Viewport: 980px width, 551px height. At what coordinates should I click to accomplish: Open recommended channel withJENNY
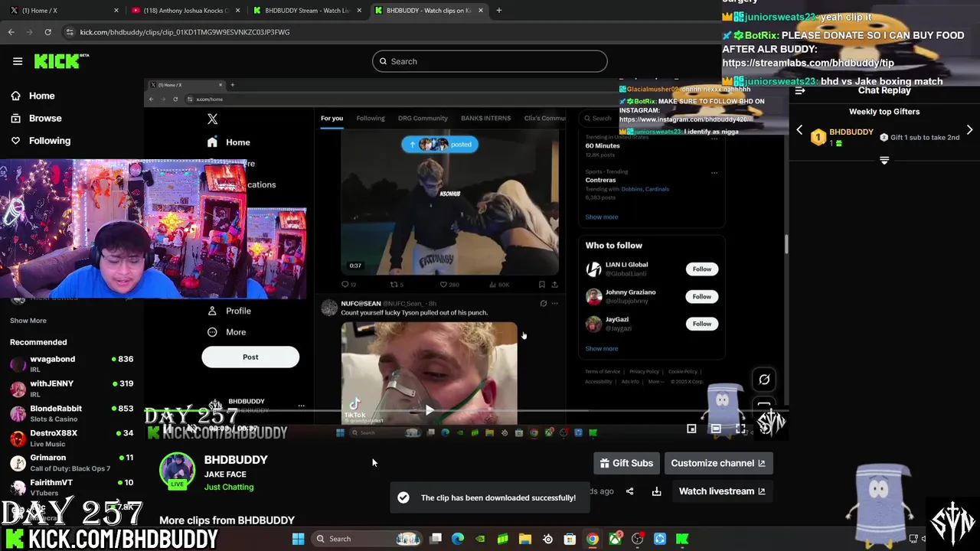[x=70, y=388]
